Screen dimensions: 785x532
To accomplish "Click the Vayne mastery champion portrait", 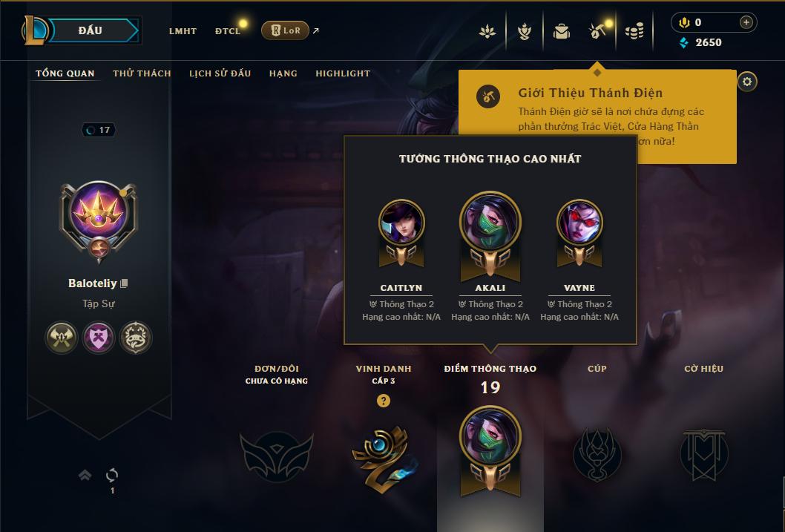I will 579,223.
